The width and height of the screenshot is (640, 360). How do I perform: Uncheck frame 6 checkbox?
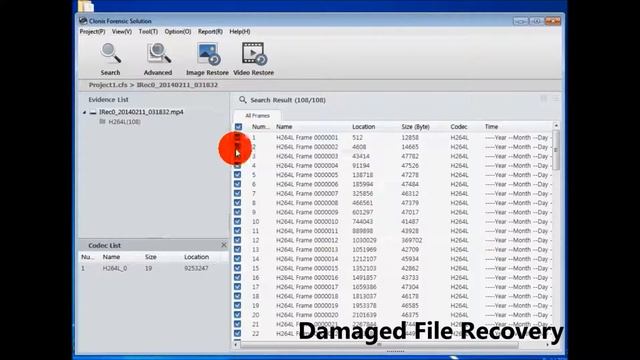point(238,184)
